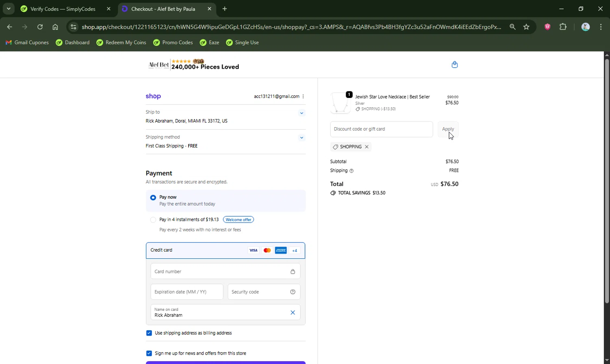This screenshot has height=364, width=610.
Task: Open the tab search dropdown arrow
Action: (9, 9)
